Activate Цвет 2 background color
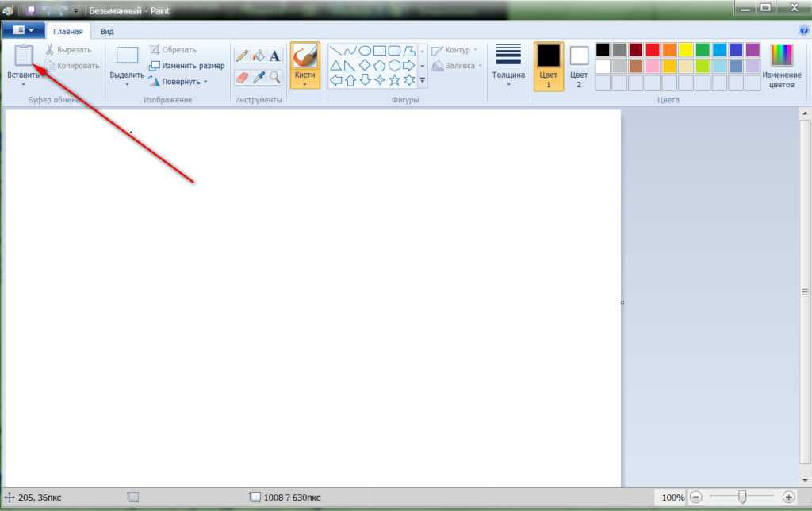 (x=579, y=67)
